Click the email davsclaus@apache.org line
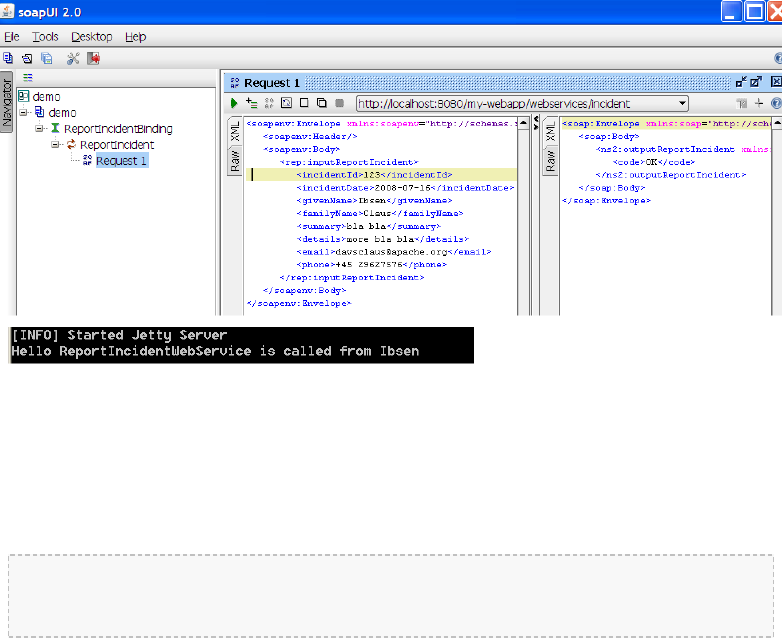The width and height of the screenshot is (782, 638). (393, 252)
